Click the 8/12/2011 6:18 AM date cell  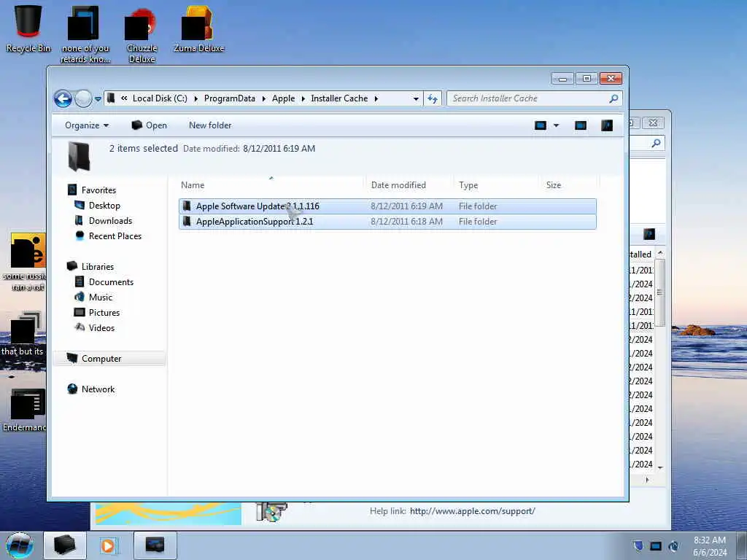tap(406, 222)
